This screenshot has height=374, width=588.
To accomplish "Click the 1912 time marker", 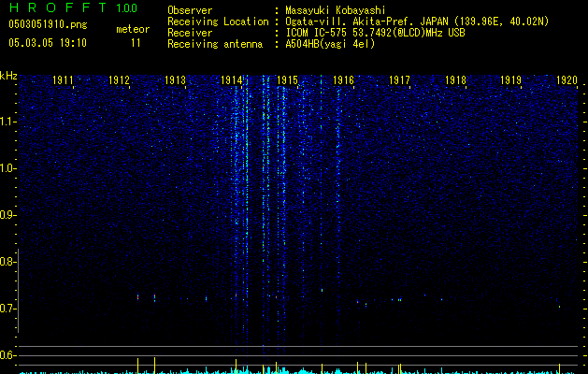I will [119, 80].
